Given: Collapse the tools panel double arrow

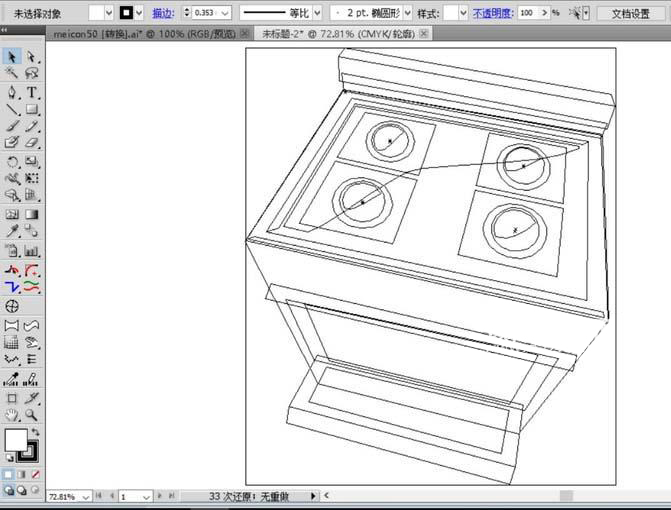Looking at the screenshot, I should click(4, 30).
